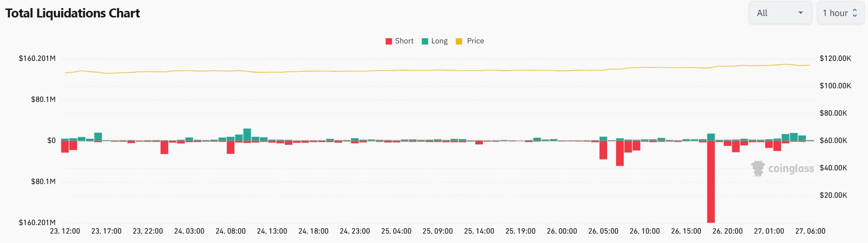Click the "$0" baseline axis label
This screenshot has width=868, height=243.
[52, 141]
